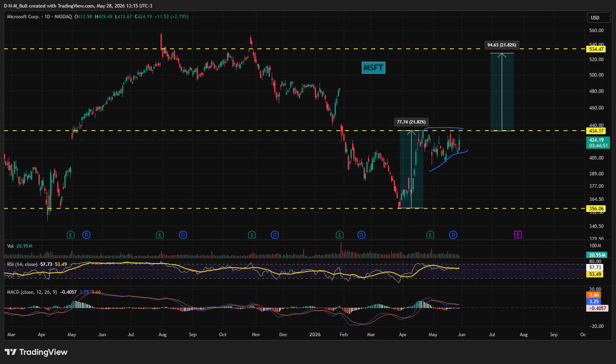The width and height of the screenshot is (616, 364).
Task: Click earnings E marker beside the second May label
Action: pyautogui.click(x=430, y=234)
